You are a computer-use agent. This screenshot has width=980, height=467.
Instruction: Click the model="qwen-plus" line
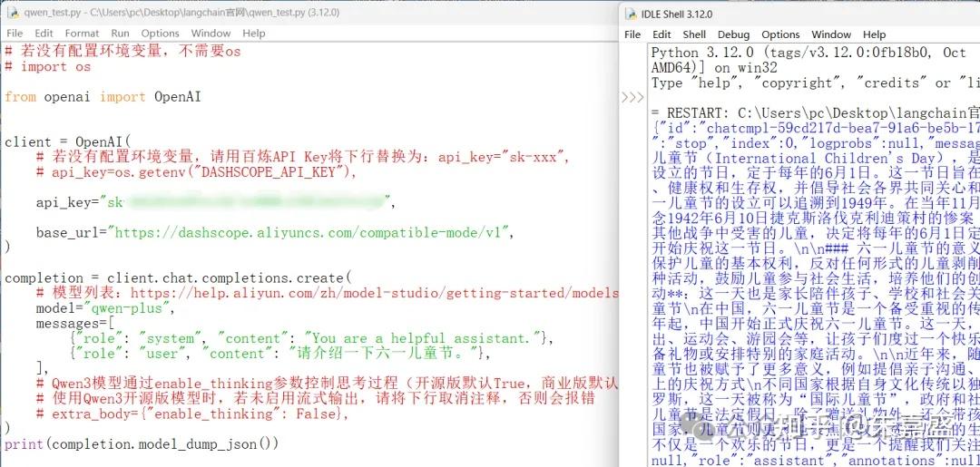coord(105,307)
